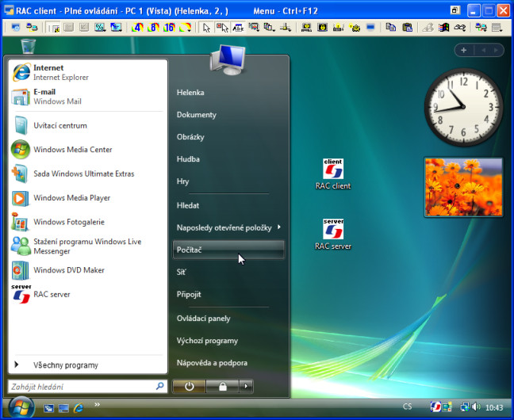
Task: Launch Uvítací centrum from Start menu
Action: click(87, 125)
